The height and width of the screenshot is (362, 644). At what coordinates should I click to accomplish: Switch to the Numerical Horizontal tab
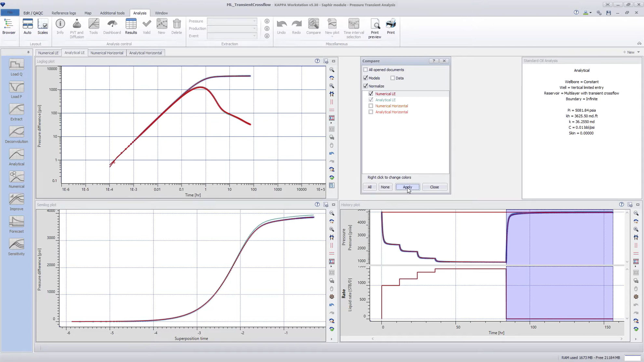coord(107,52)
